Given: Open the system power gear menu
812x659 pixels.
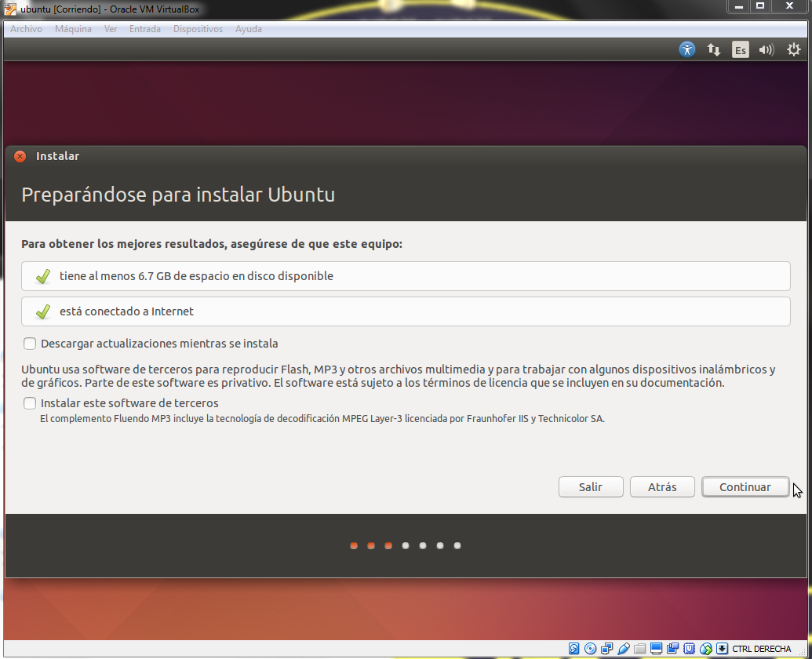Looking at the screenshot, I should coord(794,49).
